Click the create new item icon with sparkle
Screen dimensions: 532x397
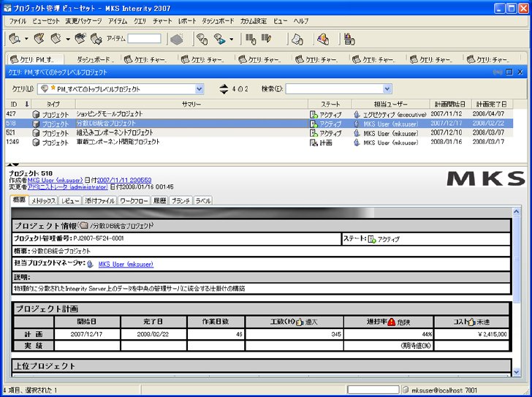coord(56,39)
